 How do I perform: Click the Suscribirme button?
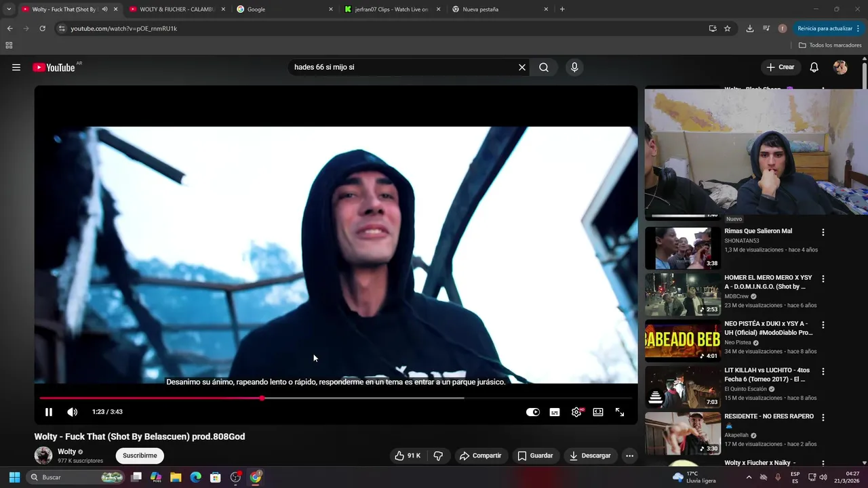pyautogui.click(x=140, y=455)
